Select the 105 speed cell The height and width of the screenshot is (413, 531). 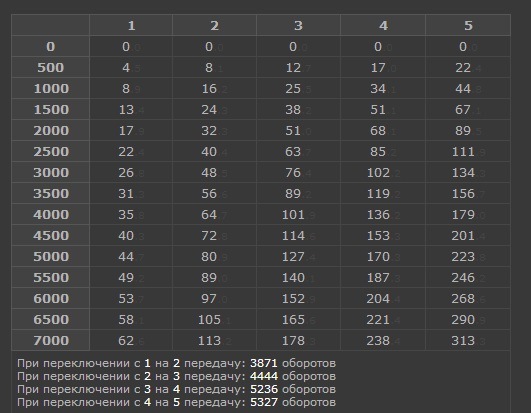[214, 319]
